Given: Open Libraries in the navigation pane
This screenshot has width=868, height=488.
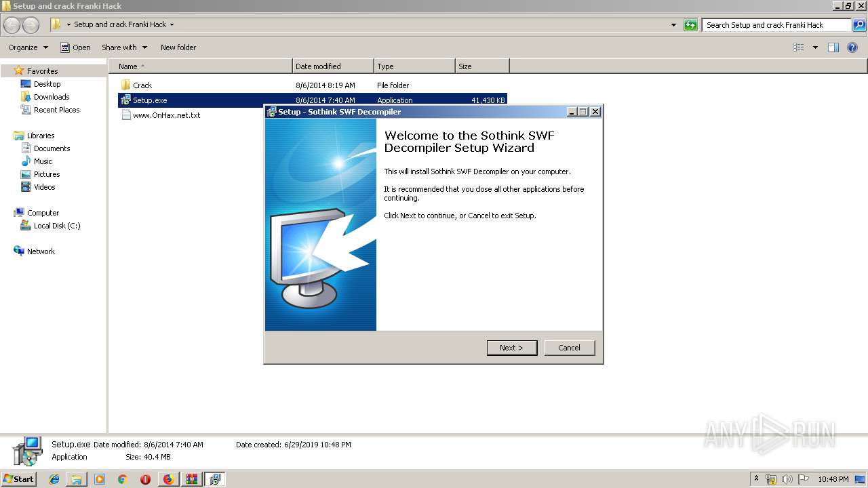Looking at the screenshot, I should [x=41, y=136].
